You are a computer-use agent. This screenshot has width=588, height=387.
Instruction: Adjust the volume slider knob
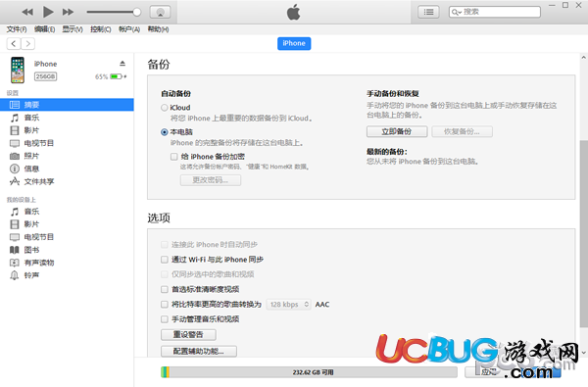tap(137, 12)
